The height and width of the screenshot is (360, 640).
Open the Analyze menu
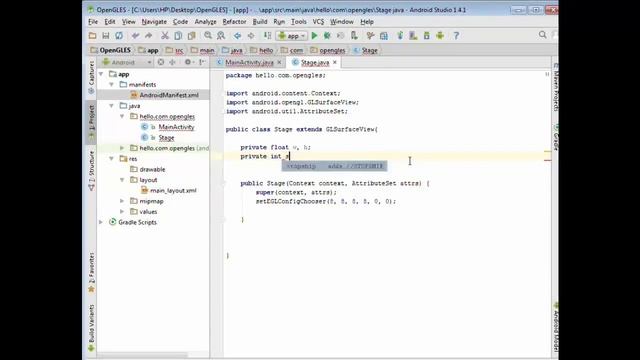click(x=205, y=22)
